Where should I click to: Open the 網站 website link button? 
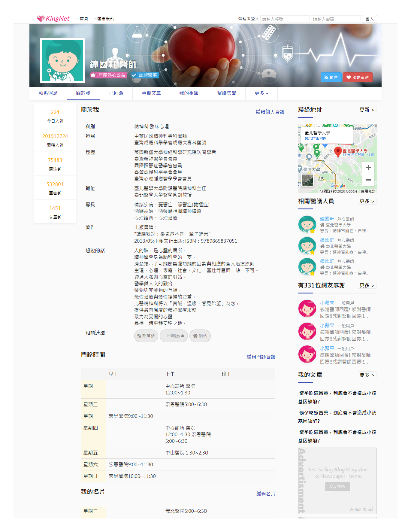pos(200,336)
